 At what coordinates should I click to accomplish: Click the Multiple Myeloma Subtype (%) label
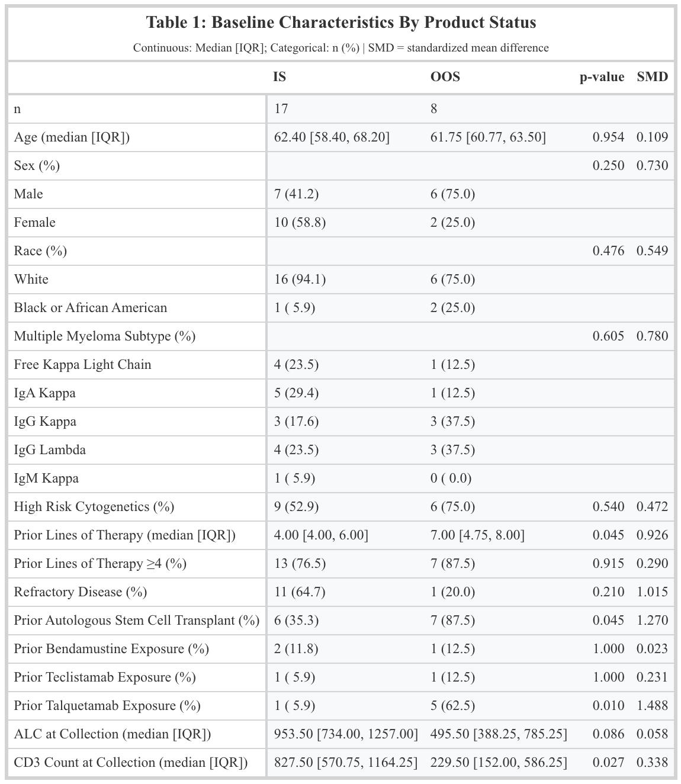tap(104, 336)
